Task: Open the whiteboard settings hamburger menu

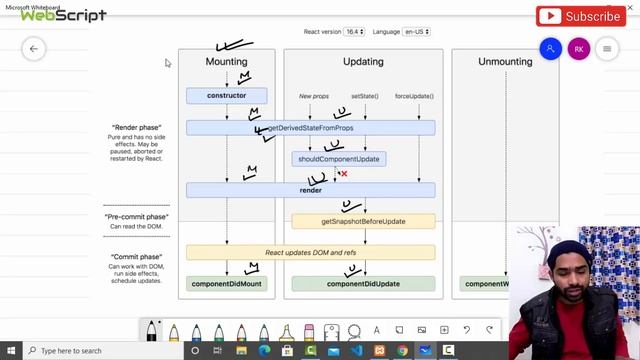Action: coord(607,49)
